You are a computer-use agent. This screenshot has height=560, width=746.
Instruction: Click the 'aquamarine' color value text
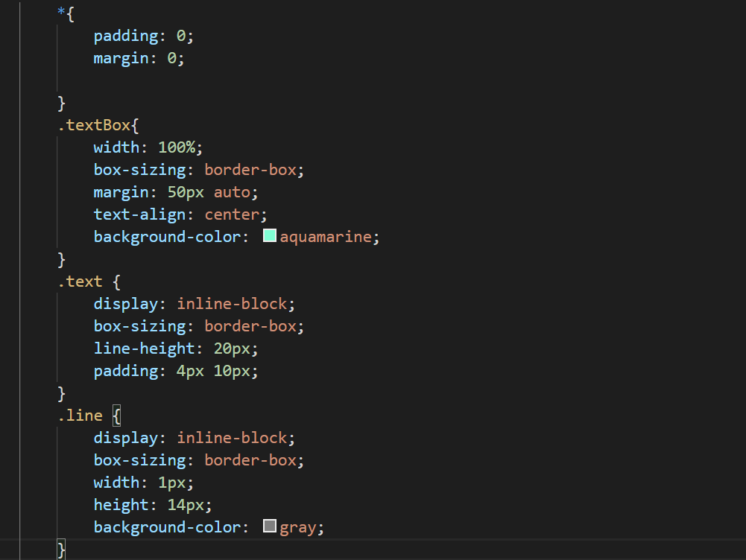326,237
